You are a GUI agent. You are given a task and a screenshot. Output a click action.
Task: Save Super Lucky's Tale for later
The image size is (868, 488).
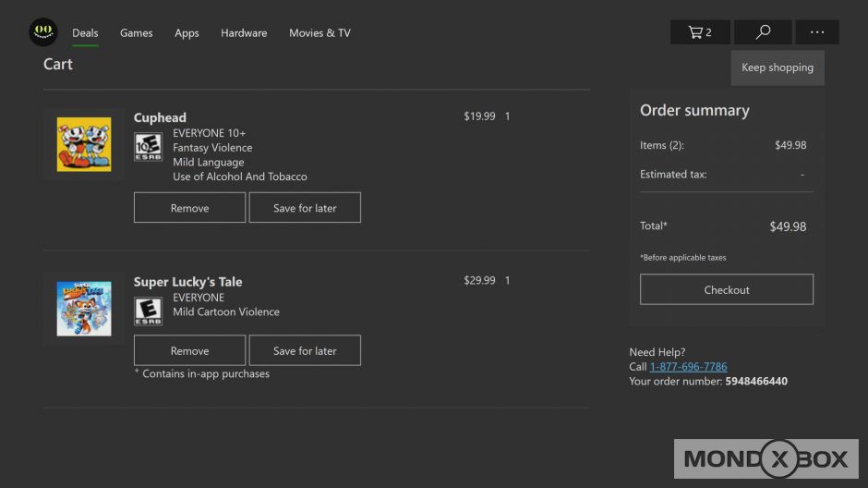pos(305,351)
